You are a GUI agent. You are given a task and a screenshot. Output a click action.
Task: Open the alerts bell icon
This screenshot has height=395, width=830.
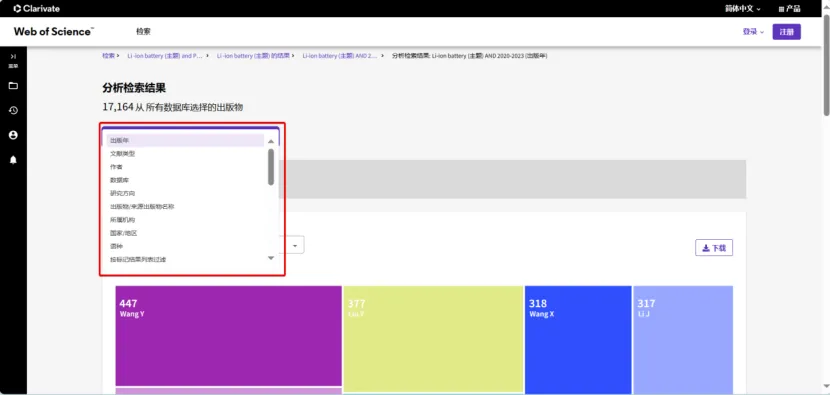pyautogui.click(x=13, y=160)
